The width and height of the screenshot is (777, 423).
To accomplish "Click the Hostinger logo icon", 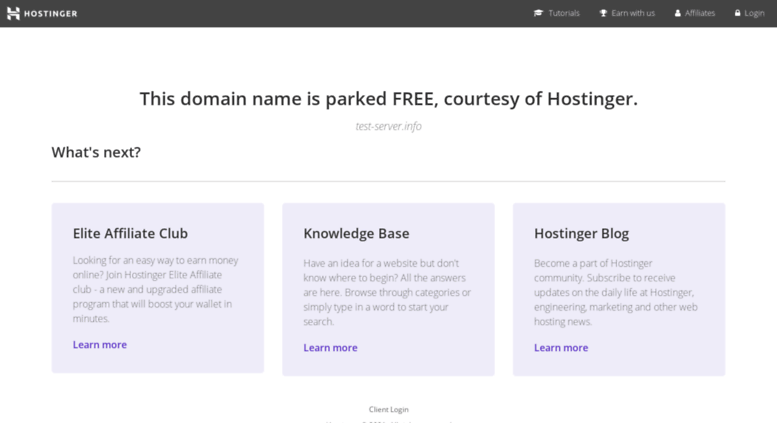I will [x=13, y=13].
